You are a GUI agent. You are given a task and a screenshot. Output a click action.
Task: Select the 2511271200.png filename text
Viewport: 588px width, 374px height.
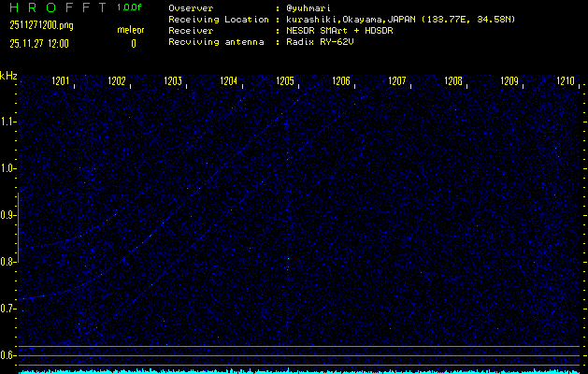37,26
